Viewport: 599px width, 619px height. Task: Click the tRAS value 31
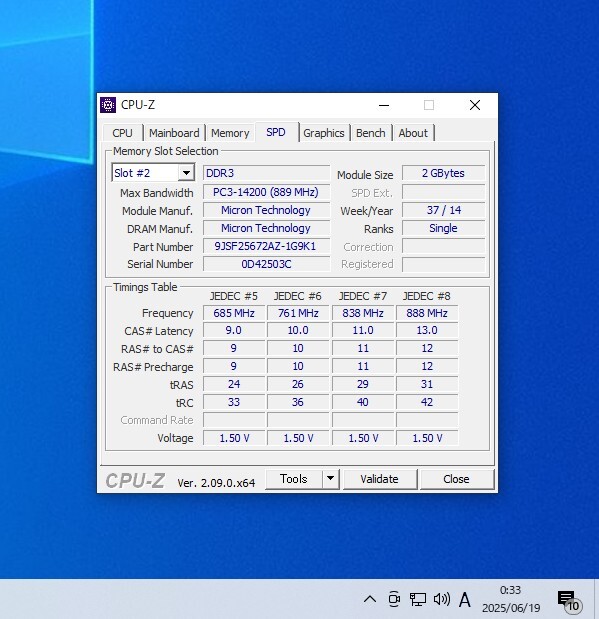coord(427,384)
